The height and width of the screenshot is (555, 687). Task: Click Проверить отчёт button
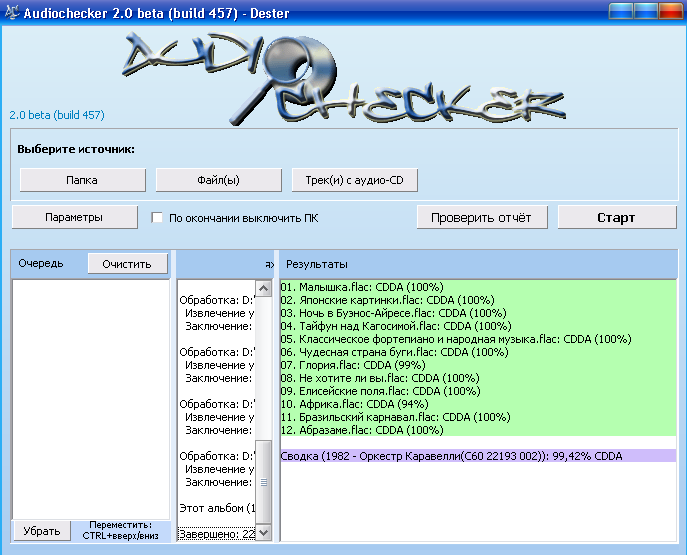tap(482, 217)
